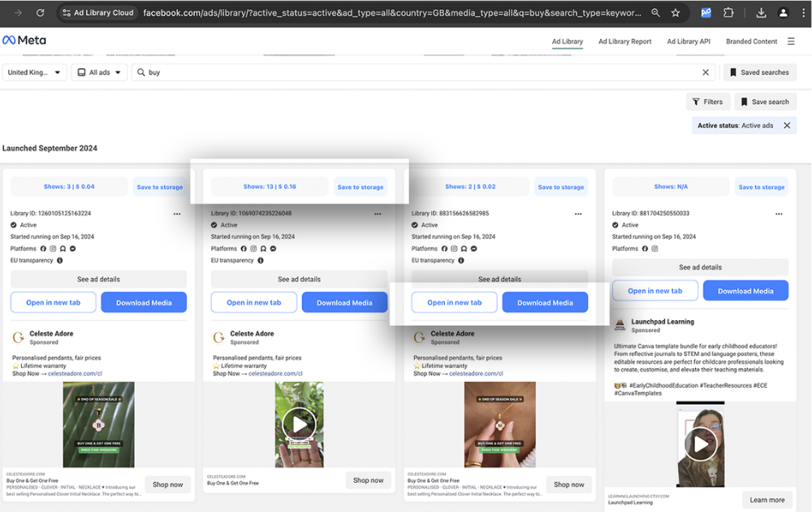
Task: Click Open in new tab on first ad
Action: (54, 302)
